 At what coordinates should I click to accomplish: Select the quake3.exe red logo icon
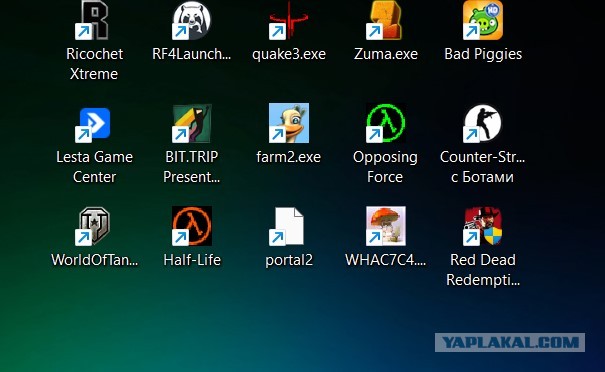click(289, 20)
